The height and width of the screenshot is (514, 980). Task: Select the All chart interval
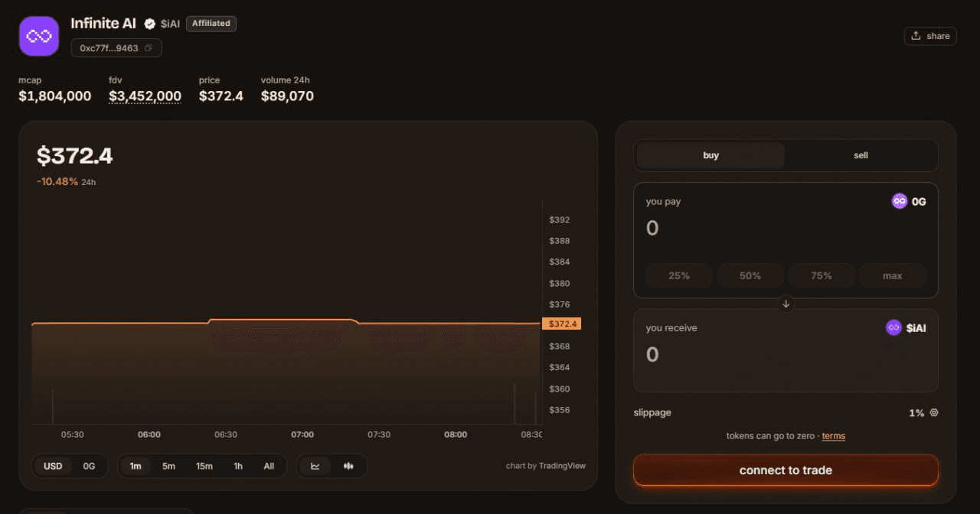[269, 466]
